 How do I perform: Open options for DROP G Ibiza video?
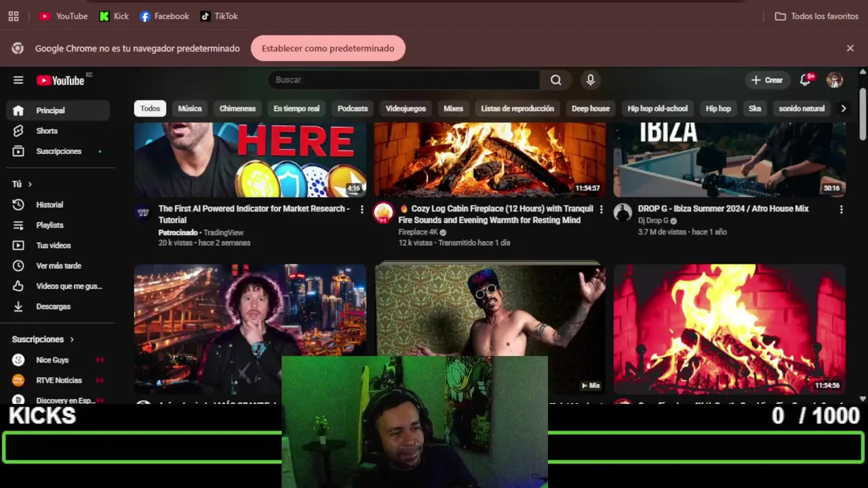click(841, 209)
